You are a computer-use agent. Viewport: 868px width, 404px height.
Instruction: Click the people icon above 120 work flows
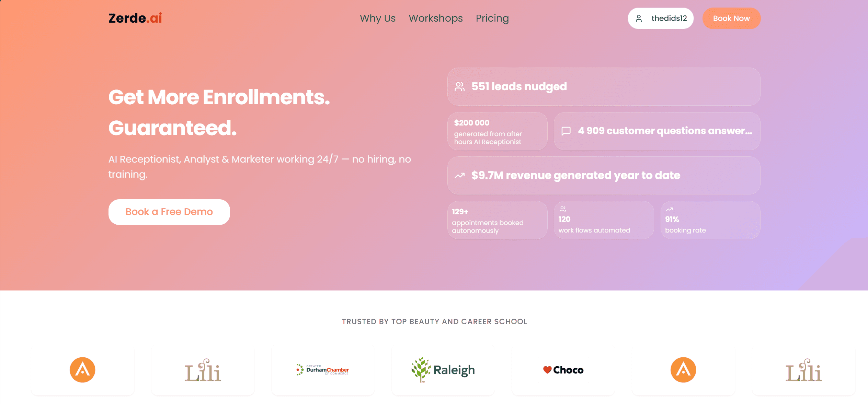tap(563, 209)
